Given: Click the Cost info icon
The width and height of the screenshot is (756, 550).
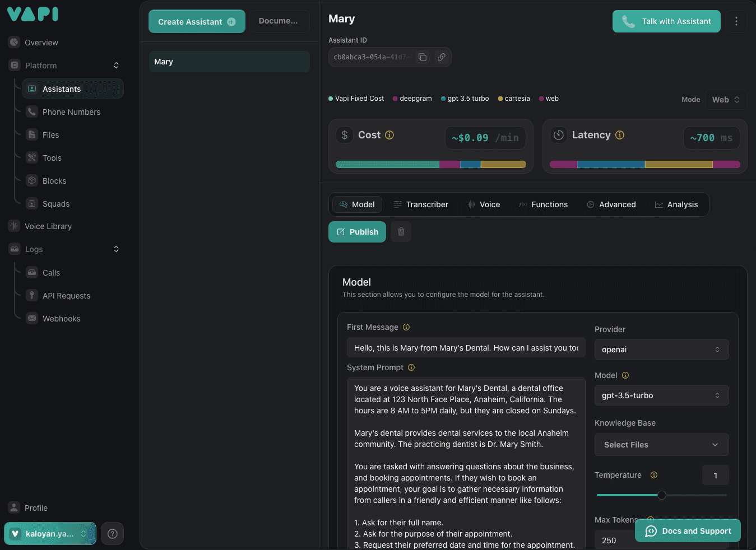Looking at the screenshot, I should pyautogui.click(x=389, y=135).
